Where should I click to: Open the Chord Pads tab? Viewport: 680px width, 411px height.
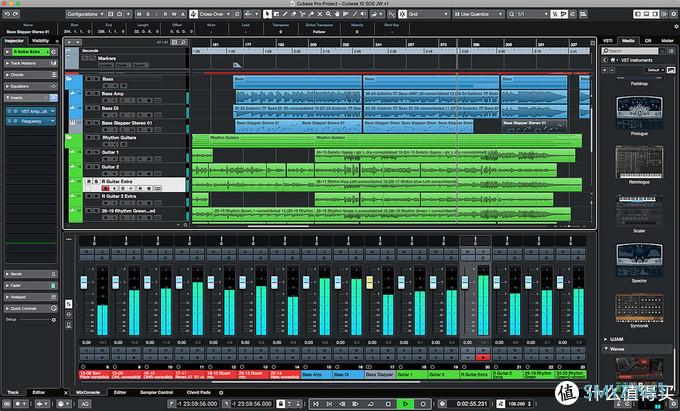199,392
